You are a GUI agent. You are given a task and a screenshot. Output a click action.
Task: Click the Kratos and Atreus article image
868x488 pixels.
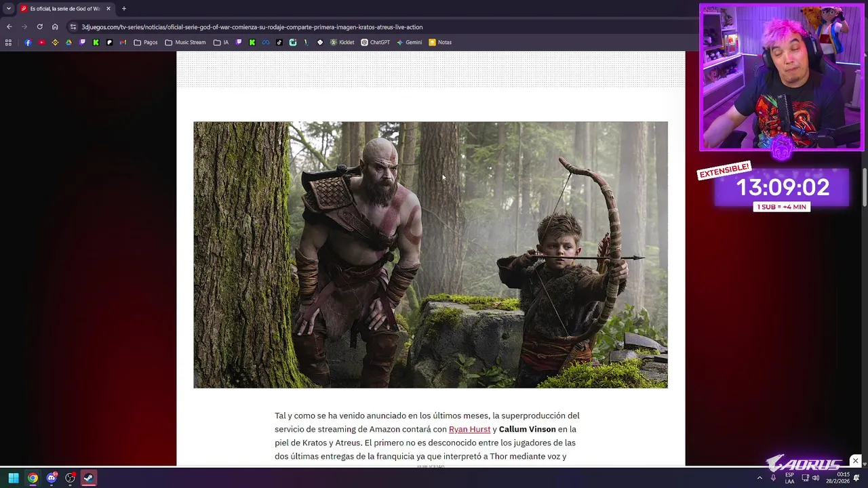[x=431, y=255]
